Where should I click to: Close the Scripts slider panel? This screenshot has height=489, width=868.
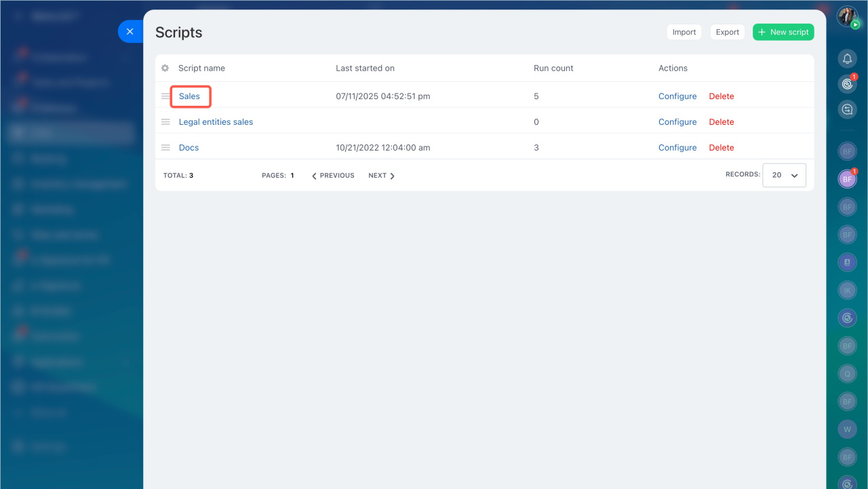[130, 32]
